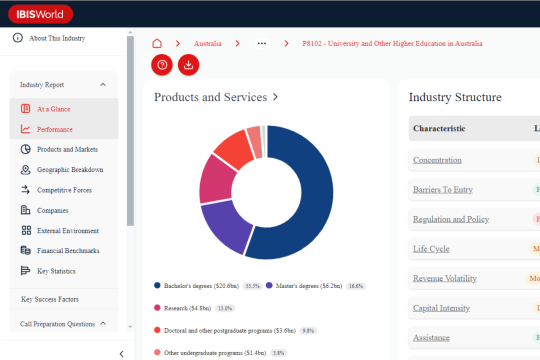Click the red help question-mark button
Screen dimensions: 540x360
click(x=162, y=64)
